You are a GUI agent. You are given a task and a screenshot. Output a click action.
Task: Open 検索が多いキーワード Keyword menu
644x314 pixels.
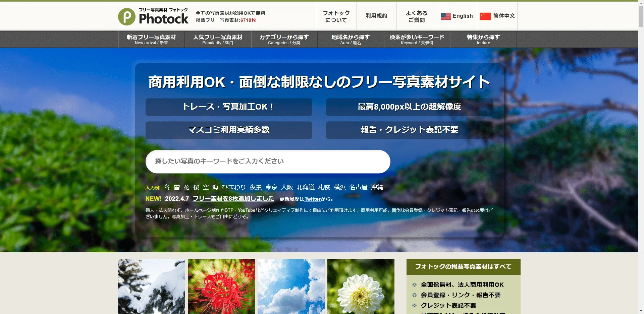417,39
